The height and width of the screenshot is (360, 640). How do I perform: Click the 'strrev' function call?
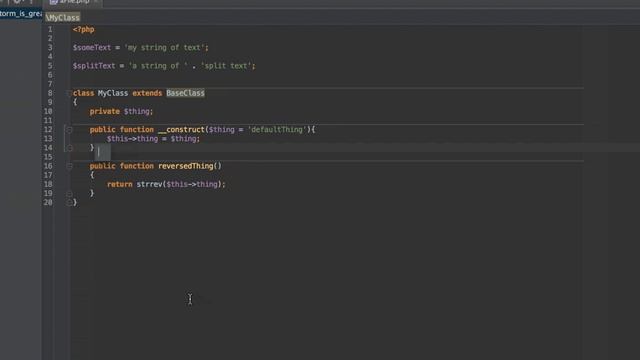[149, 184]
